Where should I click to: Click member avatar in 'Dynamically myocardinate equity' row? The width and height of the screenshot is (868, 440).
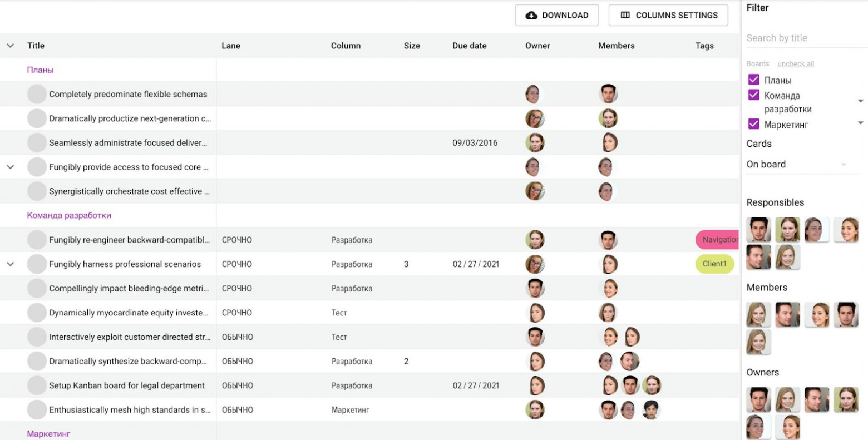(607, 313)
